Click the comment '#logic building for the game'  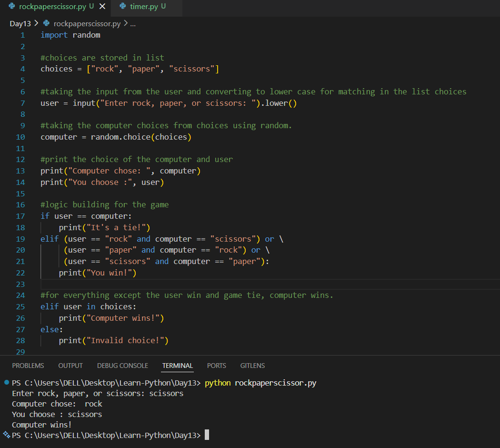click(105, 205)
